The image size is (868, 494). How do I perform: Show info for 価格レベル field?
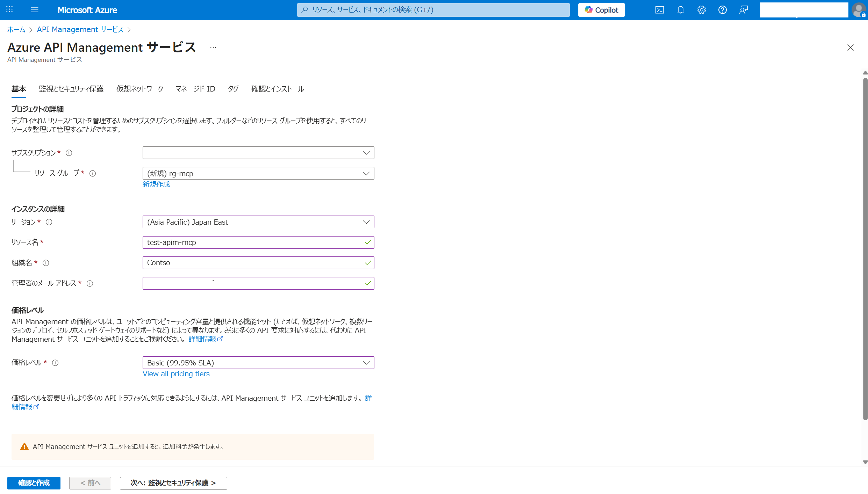click(55, 363)
